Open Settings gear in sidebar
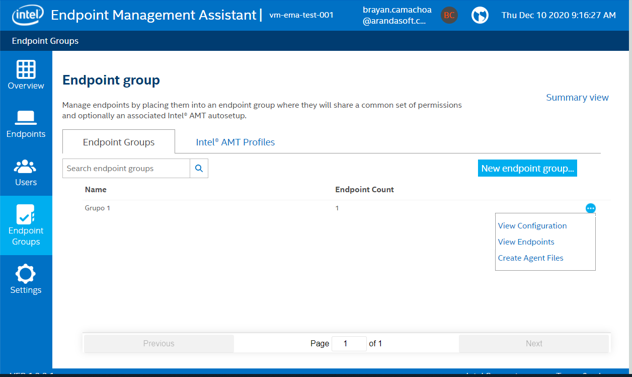The width and height of the screenshot is (632, 377). pos(26,279)
